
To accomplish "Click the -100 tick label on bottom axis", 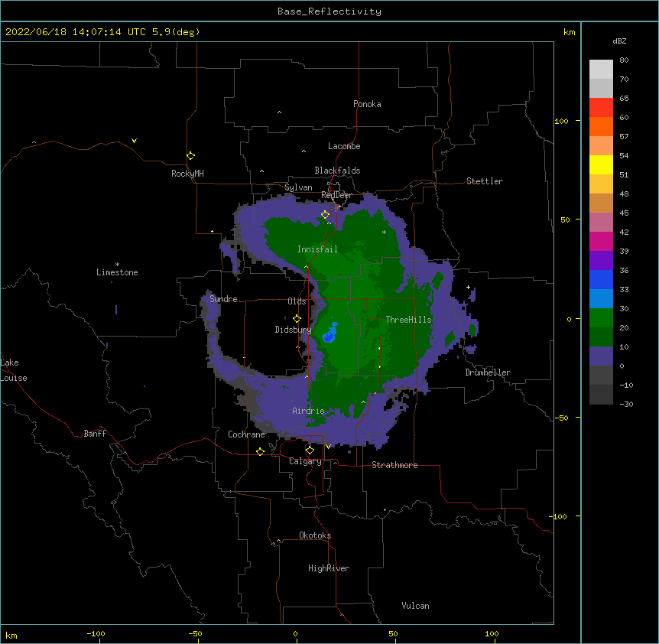I will pos(96,634).
